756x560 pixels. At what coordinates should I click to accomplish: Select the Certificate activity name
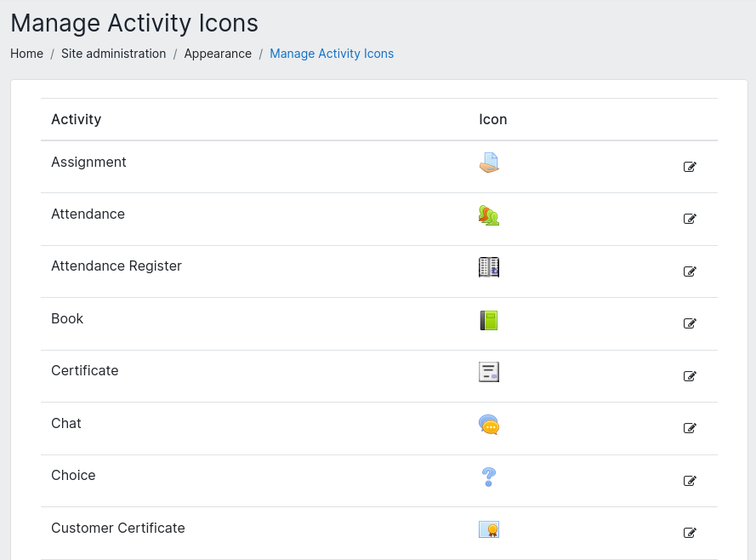[85, 371]
